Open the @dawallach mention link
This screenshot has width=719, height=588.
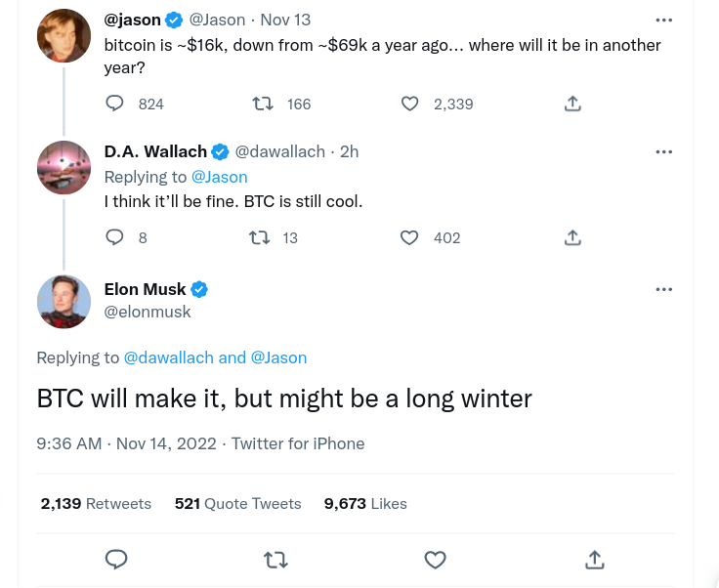(168, 357)
